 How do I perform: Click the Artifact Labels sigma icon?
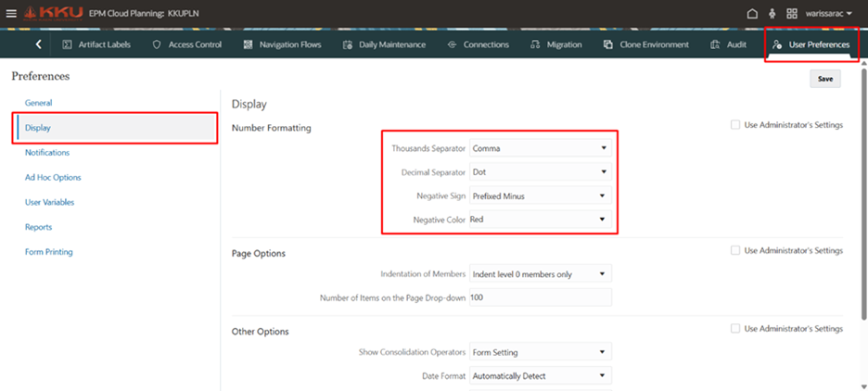[67, 44]
